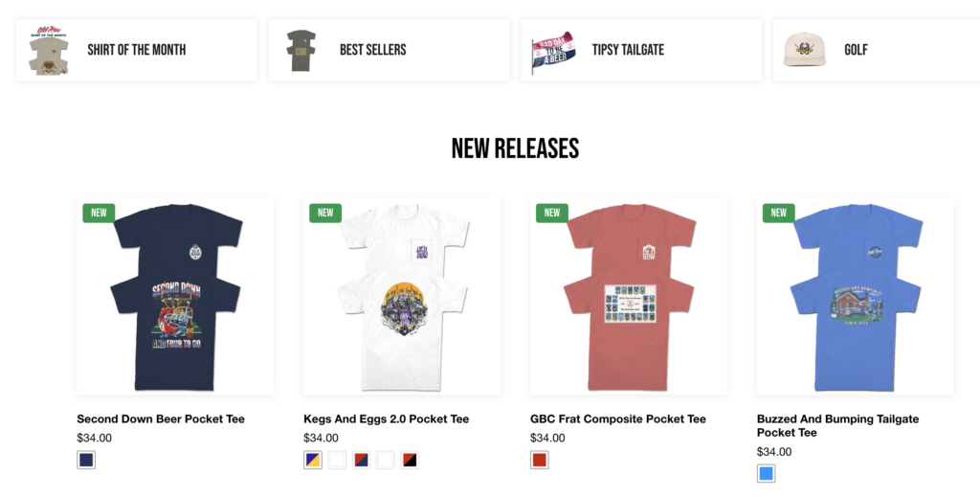
Task: Click the NEW badge on Kegs And Eggs tee
Action: coord(325,213)
